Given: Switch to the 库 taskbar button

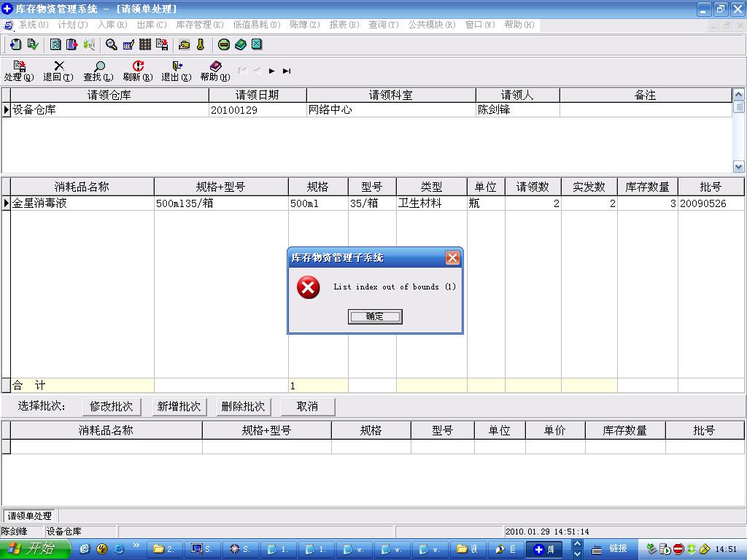Looking at the screenshot, I should coord(543,549).
